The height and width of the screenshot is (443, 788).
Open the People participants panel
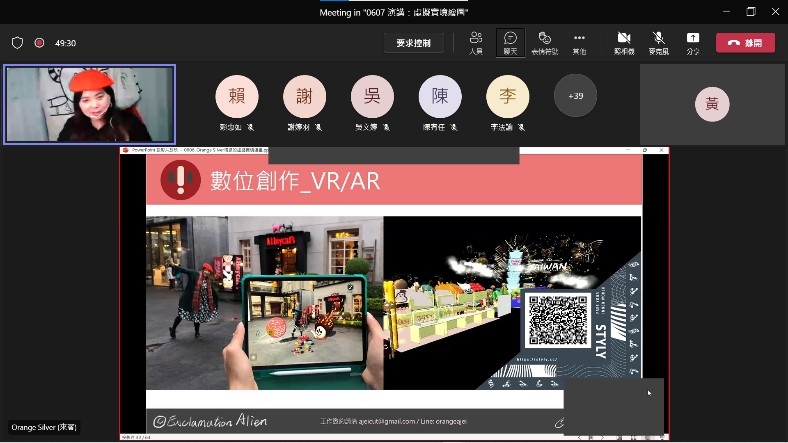coord(476,42)
